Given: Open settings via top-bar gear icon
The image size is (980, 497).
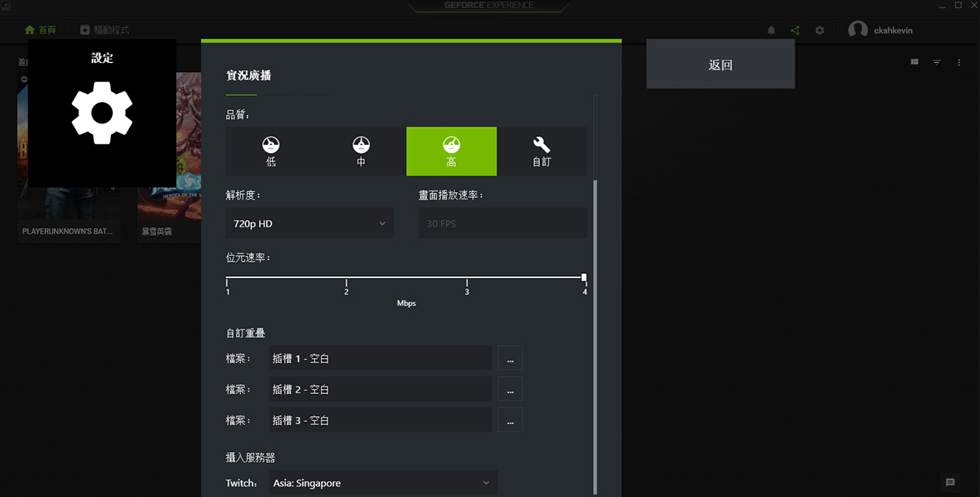Looking at the screenshot, I should point(820,30).
